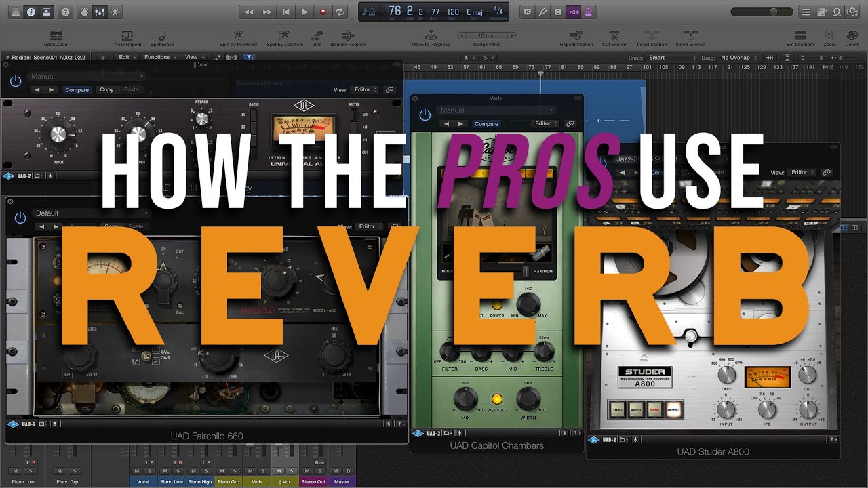
Task: Open the Loop Browser icon
Action: (x=837, y=12)
